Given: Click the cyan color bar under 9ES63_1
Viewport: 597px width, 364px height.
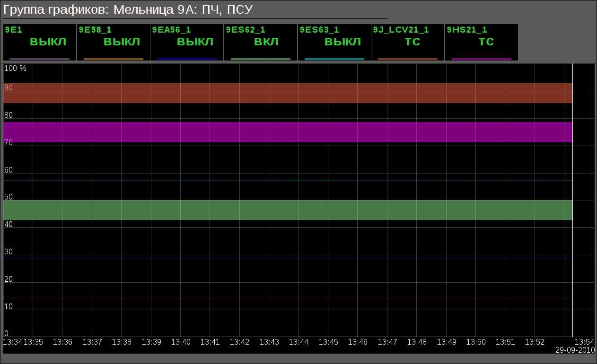Looking at the screenshot, I should [x=334, y=59].
